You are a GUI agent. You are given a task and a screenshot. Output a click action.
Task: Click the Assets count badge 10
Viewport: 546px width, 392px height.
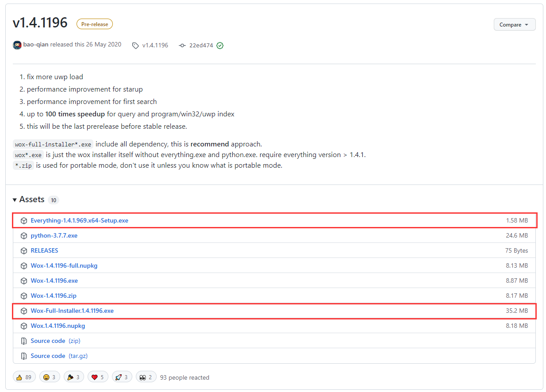[54, 200]
